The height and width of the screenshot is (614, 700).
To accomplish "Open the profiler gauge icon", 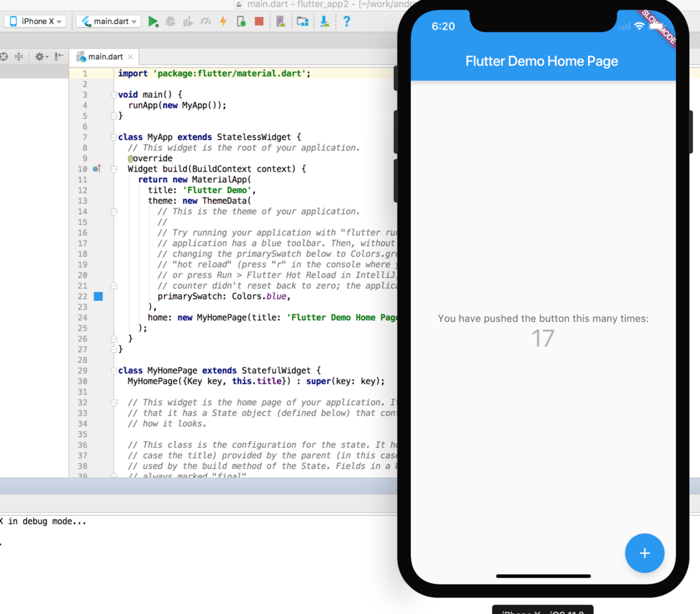I will (x=205, y=21).
